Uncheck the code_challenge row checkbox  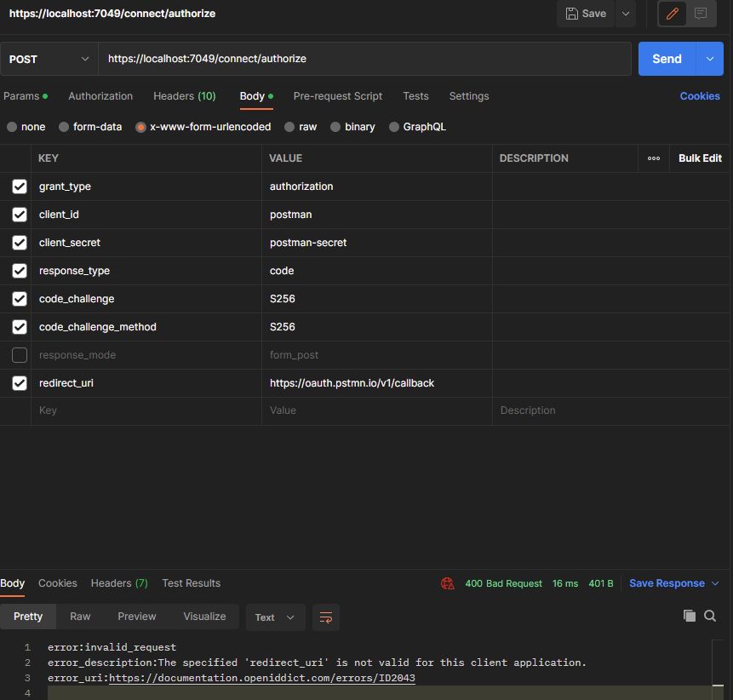tap(20, 299)
